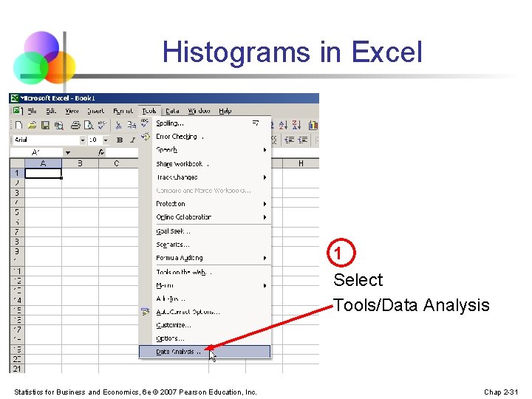
Task: Click the Sort Descending Z-A icon
Action: [x=296, y=125]
